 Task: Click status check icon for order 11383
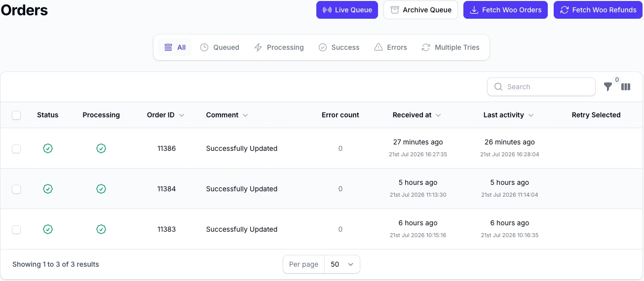(48, 229)
